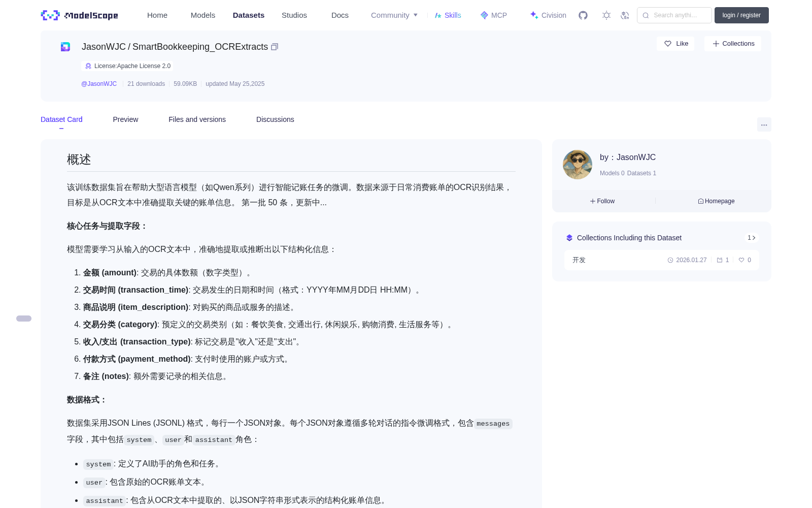Click the "messages" inline code tag
Viewport: 812px width, 508px height.
click(x=493, y=424)
